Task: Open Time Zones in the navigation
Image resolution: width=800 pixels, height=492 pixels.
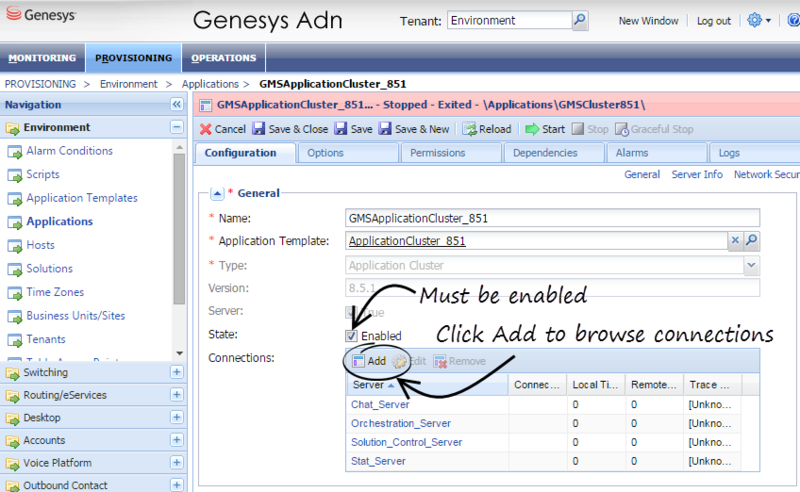Action: tap(55, 292)
